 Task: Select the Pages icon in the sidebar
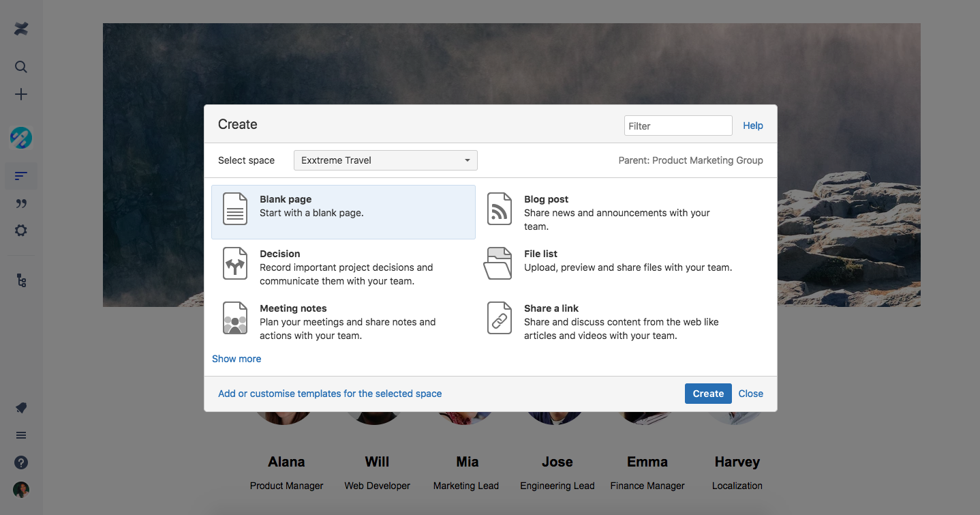[20, 175]
